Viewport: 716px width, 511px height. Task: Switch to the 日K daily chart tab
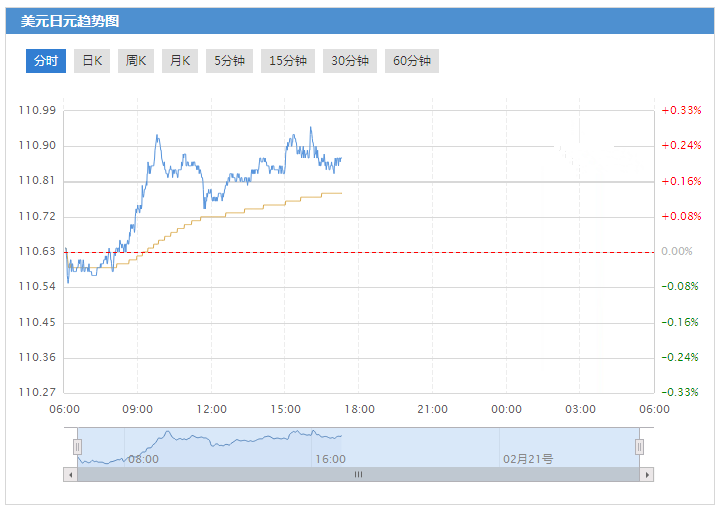coord(92,61)
